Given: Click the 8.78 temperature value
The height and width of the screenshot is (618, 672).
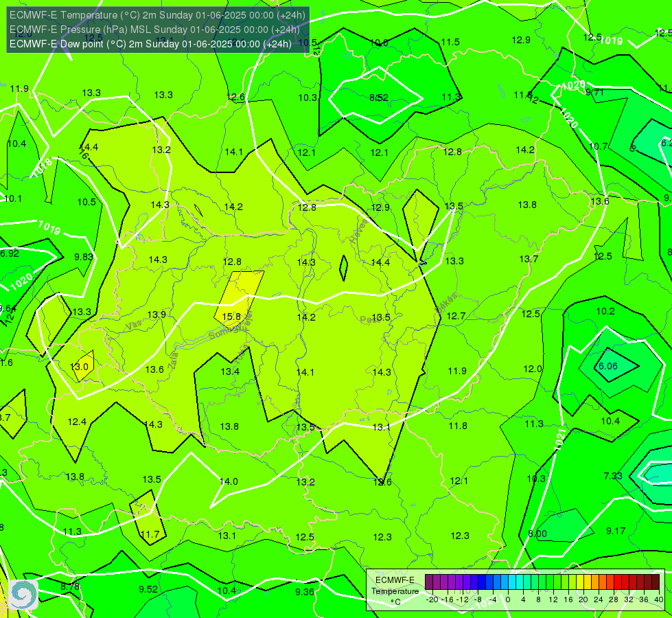Looking at the screenshot, I should coord(70,586).
